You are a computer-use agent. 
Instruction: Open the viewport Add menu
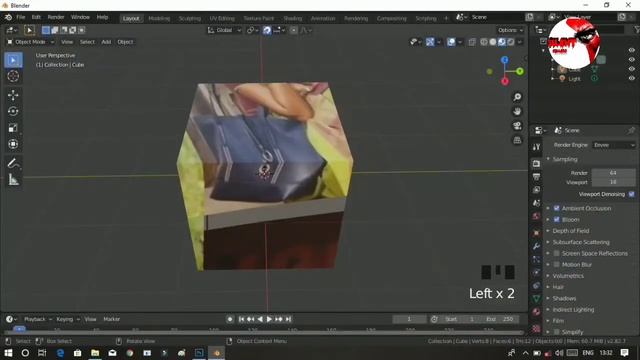(x=106, y=42)
